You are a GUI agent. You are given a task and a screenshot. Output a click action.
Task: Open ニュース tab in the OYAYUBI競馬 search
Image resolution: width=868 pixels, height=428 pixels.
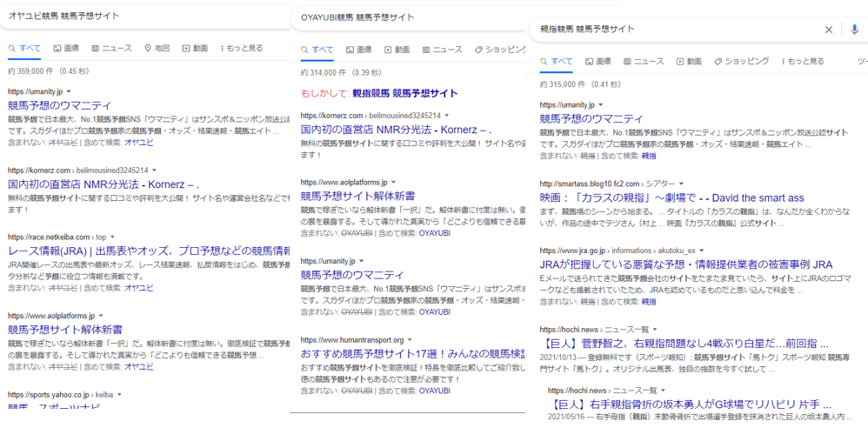tap(443, 50)
